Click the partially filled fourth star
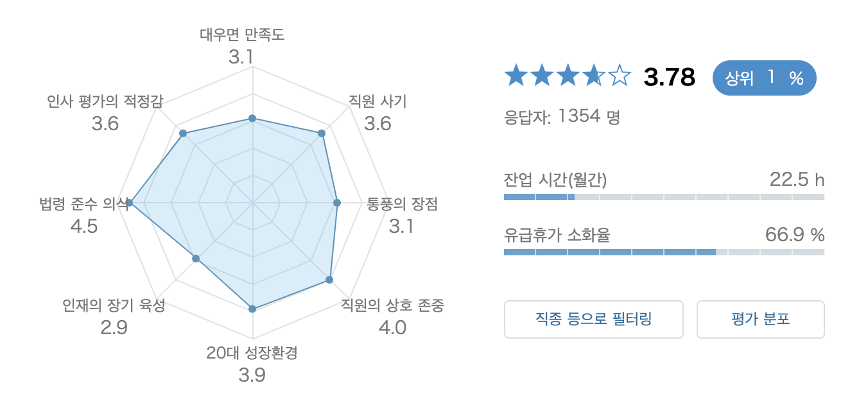The width and height of the screenshot is (868, 408). pyautogui.click(x=593, y=76)
